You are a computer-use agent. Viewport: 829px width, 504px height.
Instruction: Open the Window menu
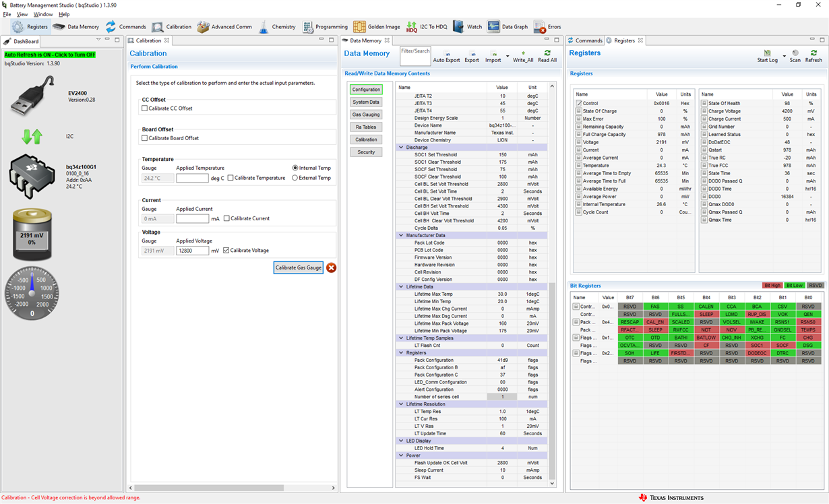(42, 14)
